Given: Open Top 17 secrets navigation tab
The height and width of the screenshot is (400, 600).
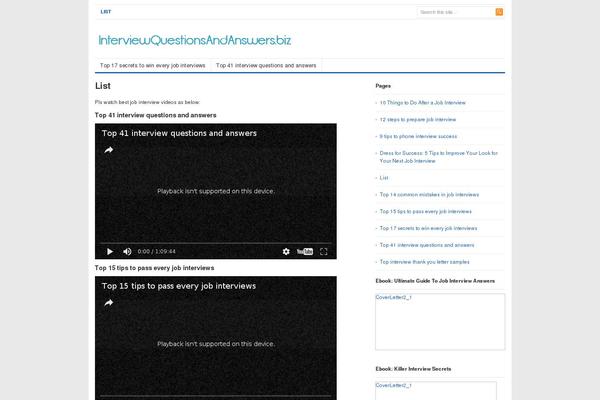Looking at the screenshot, I should pos(153,65).
